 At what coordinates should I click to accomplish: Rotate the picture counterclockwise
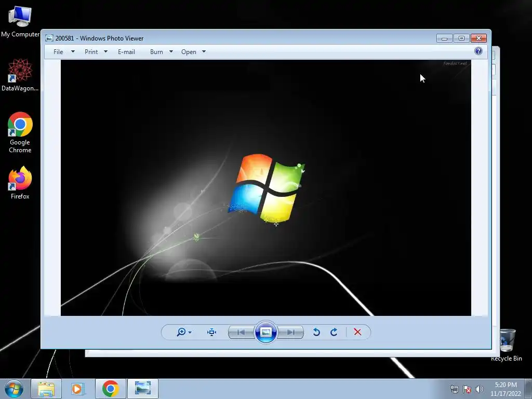(316, 332)
